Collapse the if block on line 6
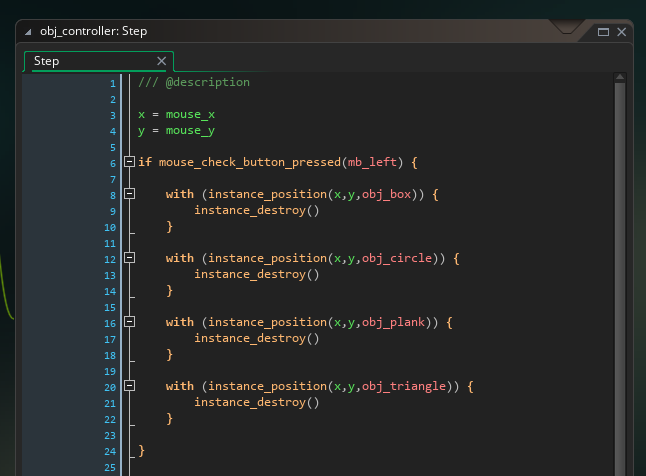The width and height of the screenshot is (646, 476). point(129,162)
